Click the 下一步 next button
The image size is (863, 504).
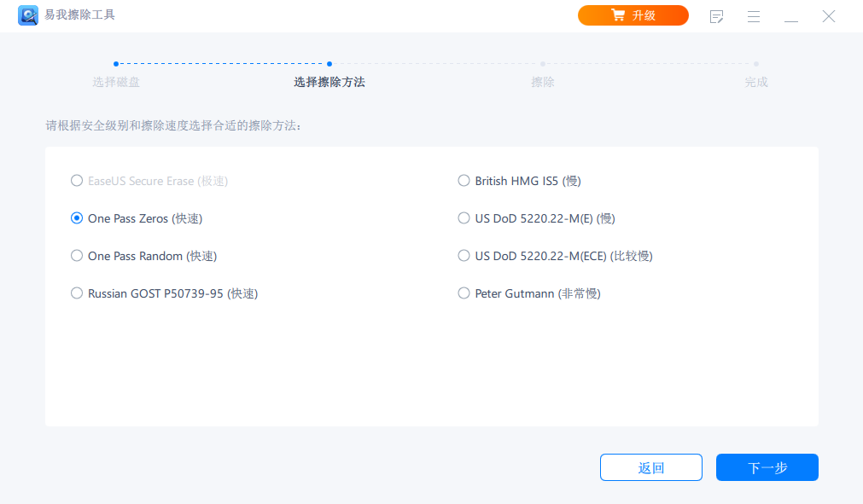[x=767, y=467]
